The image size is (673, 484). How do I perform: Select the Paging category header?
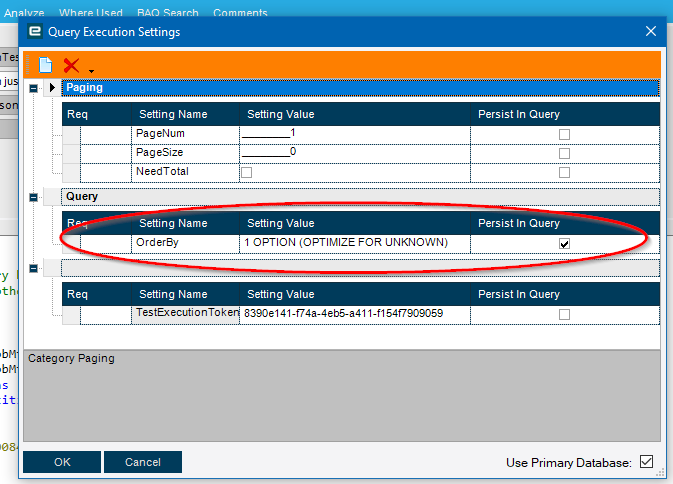(x=361, y=88)
